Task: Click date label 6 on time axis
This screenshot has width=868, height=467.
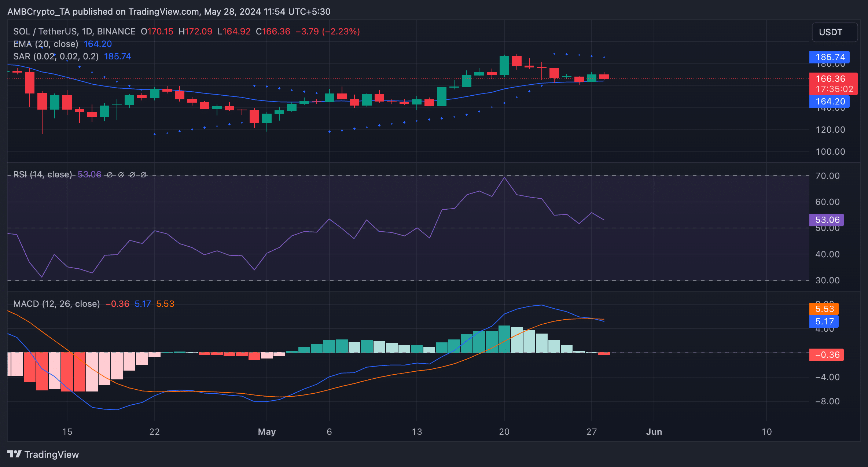Action: 329,432
